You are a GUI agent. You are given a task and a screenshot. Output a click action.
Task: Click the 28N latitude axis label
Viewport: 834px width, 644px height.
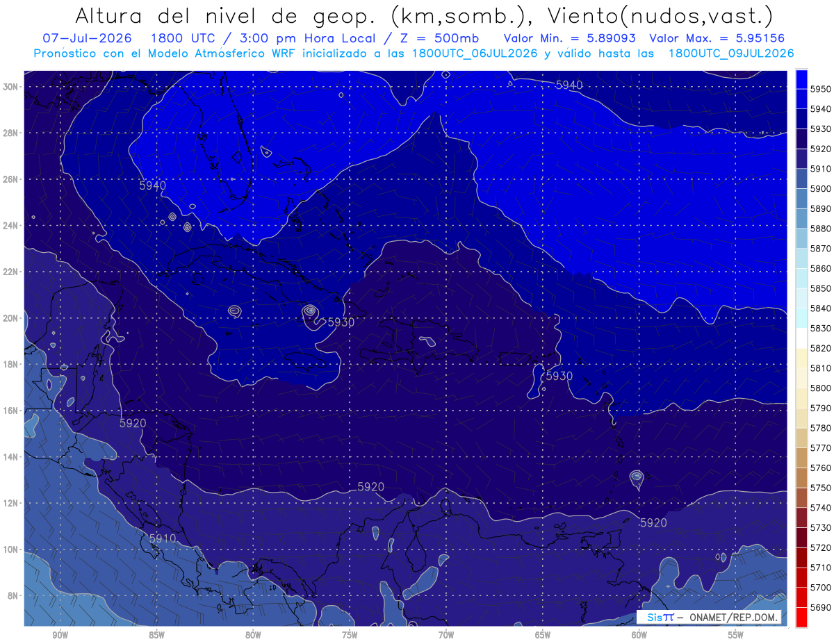click(x=10, y=133)
